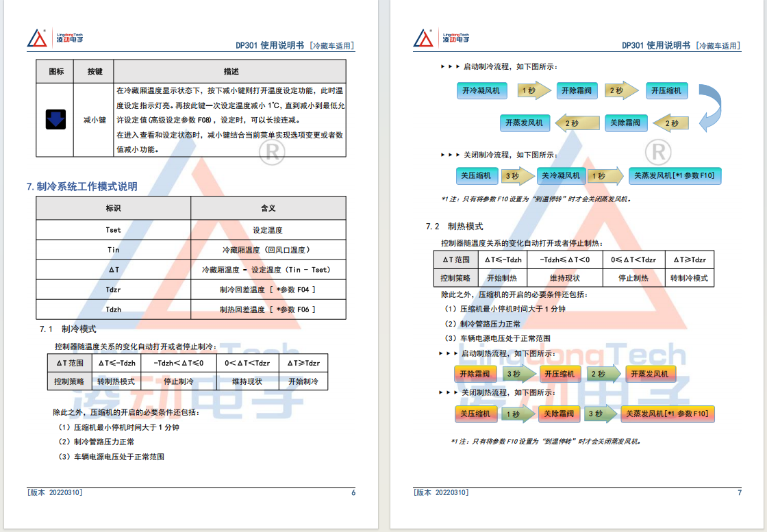This screenshot has width=767, height=532.
Task: Click the blue '开除霜阀' flow box
Action: (x=577, y=90)
